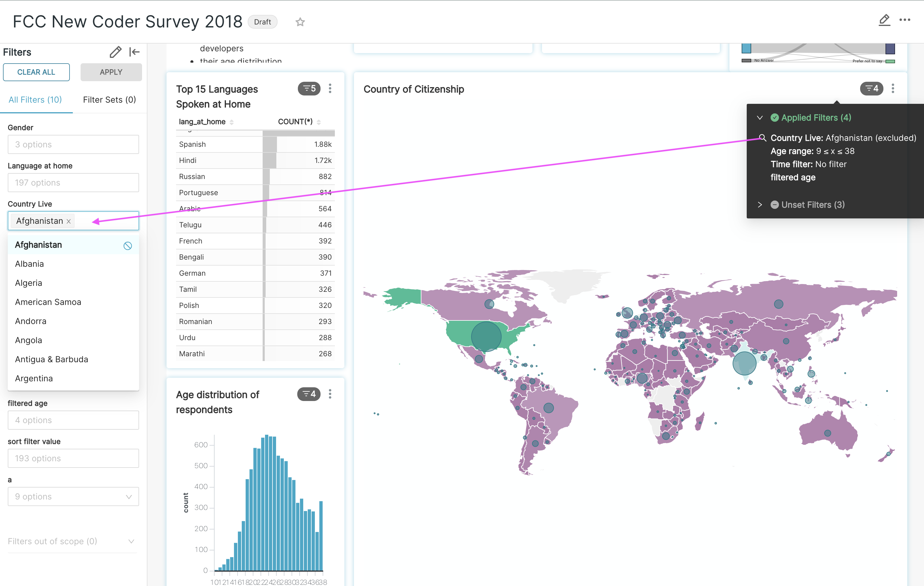Star the FCC New Coder Survey dashboard

(300, 22)
